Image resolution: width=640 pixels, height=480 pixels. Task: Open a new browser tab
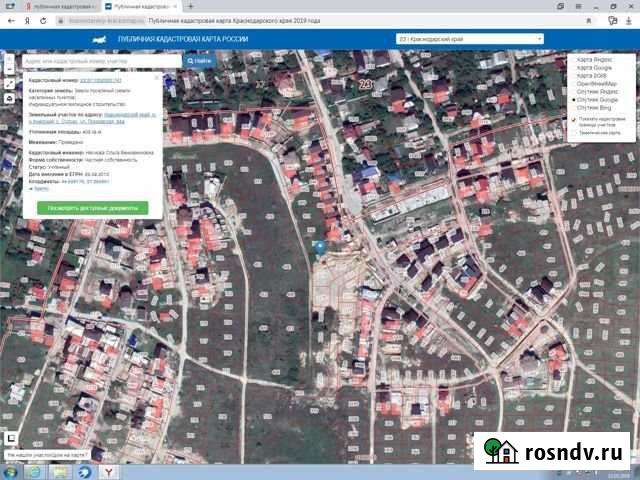190,6
